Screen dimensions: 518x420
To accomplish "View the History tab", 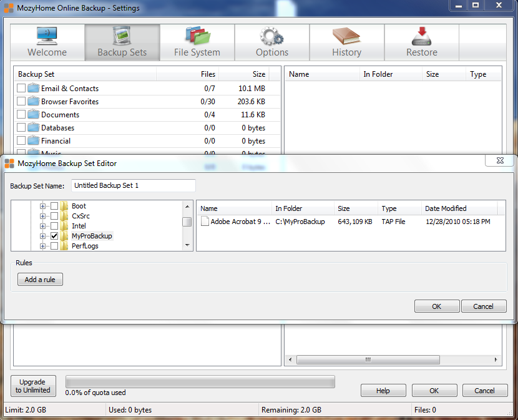I will [x=347, y=42].
